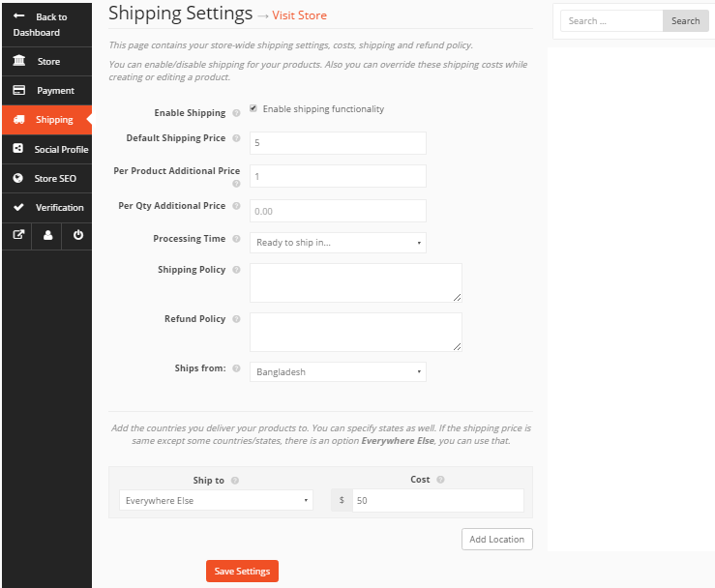Image resolution: width=715 pixels, height=588 pixels.
Task: Click the Shipping Policy text area
Action: 355,282
